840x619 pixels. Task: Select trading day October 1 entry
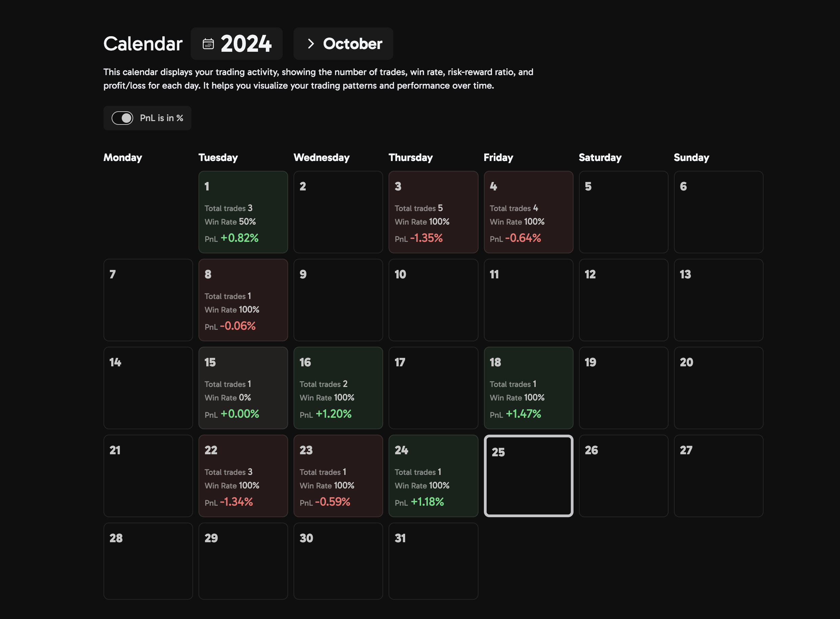click(x=242, y=211)
